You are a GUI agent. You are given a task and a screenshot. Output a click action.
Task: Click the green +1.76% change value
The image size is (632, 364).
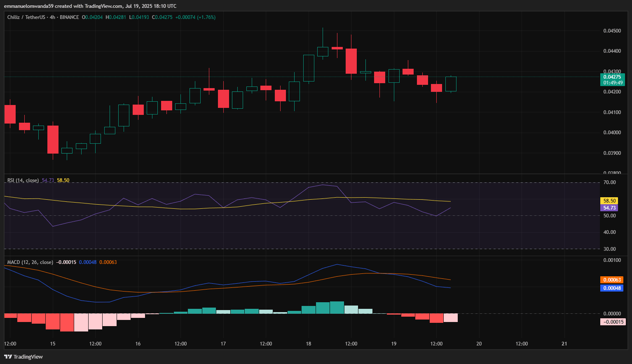pyautogui.click(x=205, y=17)
